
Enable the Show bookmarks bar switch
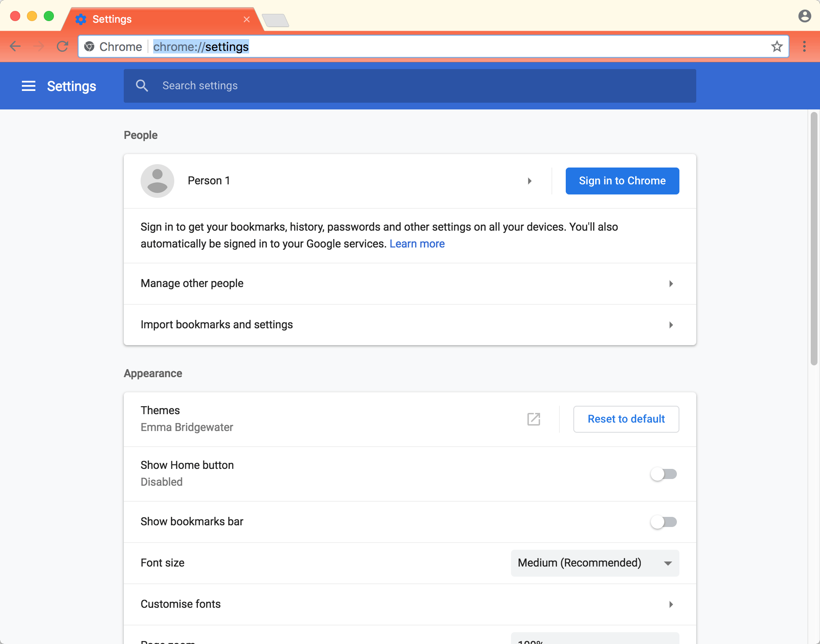pos(663,522)
